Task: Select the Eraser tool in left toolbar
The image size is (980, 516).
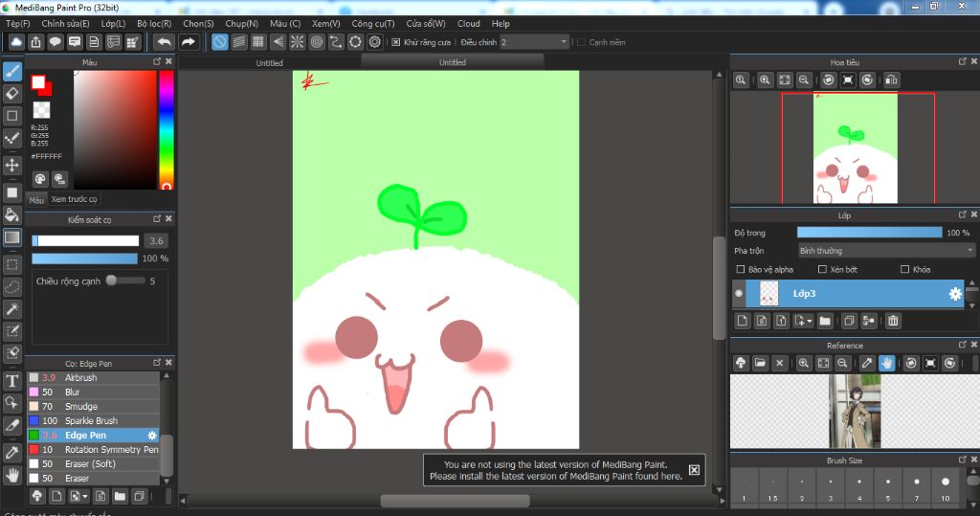Action: pyautogui.click(x=12, y=94)
